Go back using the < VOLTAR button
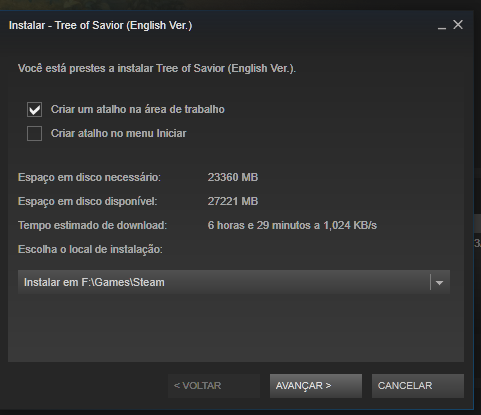This screenshot has height=415, width=481. pyautogui.click(x=214, y=386)
